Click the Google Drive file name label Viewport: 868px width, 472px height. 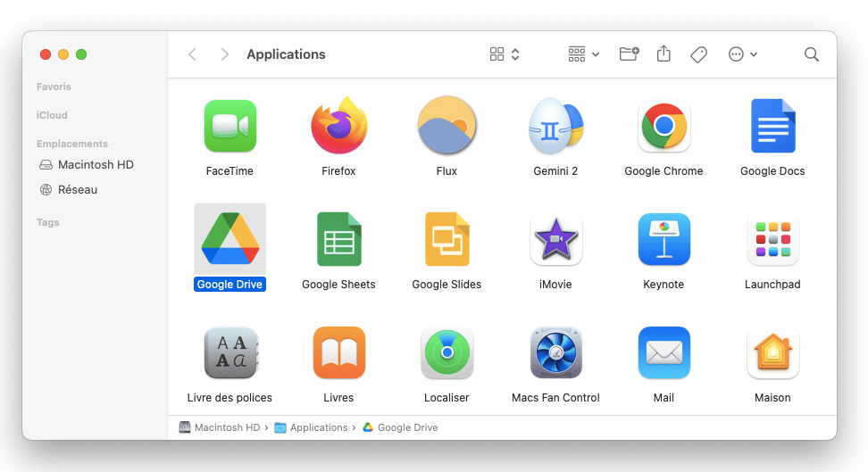[230, 285]
